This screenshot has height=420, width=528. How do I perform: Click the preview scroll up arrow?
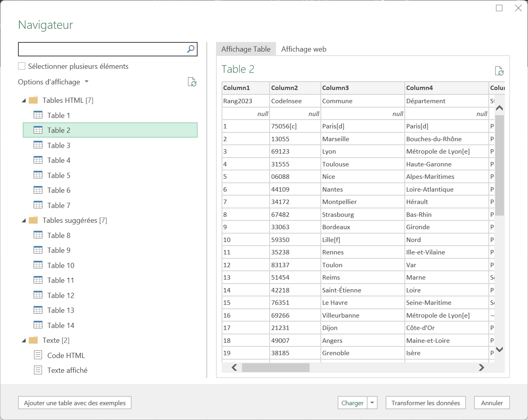[x=499, y=108]
